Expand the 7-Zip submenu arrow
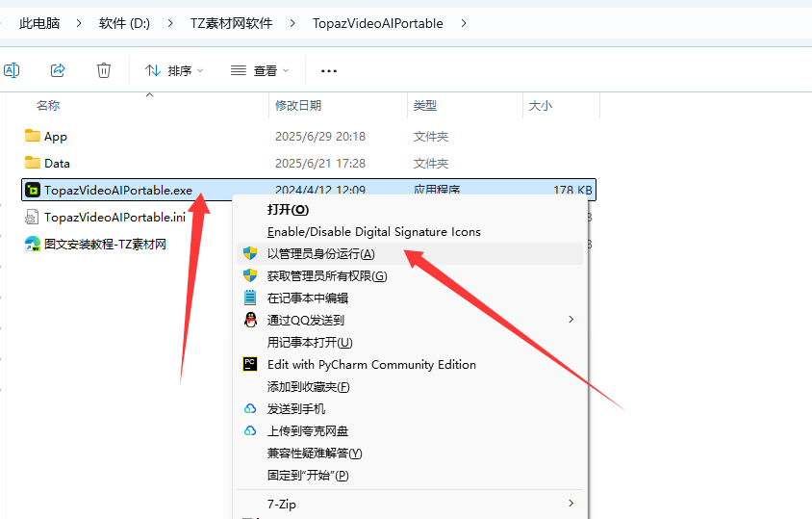This screenshot has height=519, width=812. tap(571, 504)
